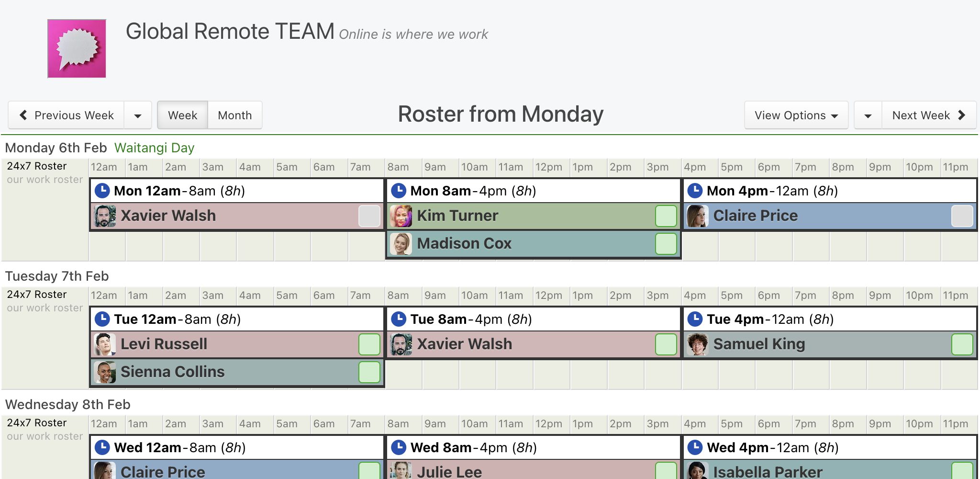Click the Waitangi Day holiday link

(x=154, y=148)
